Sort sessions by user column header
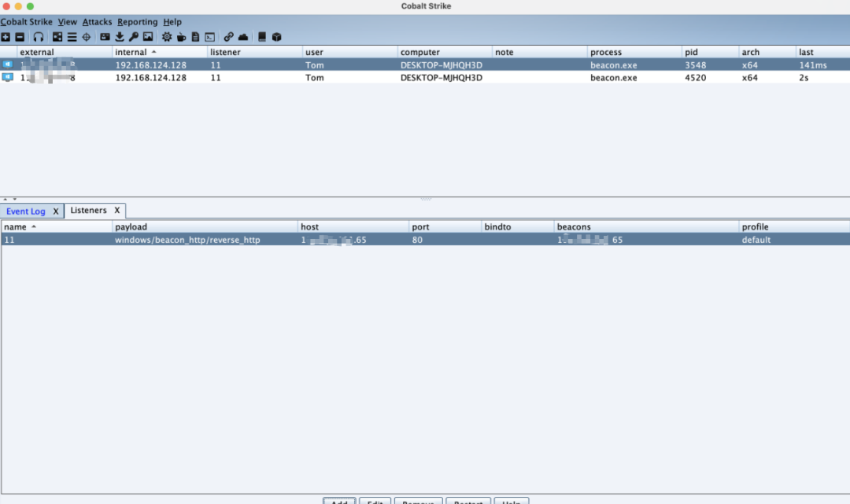Screen dimensions: 850x504 349,52
